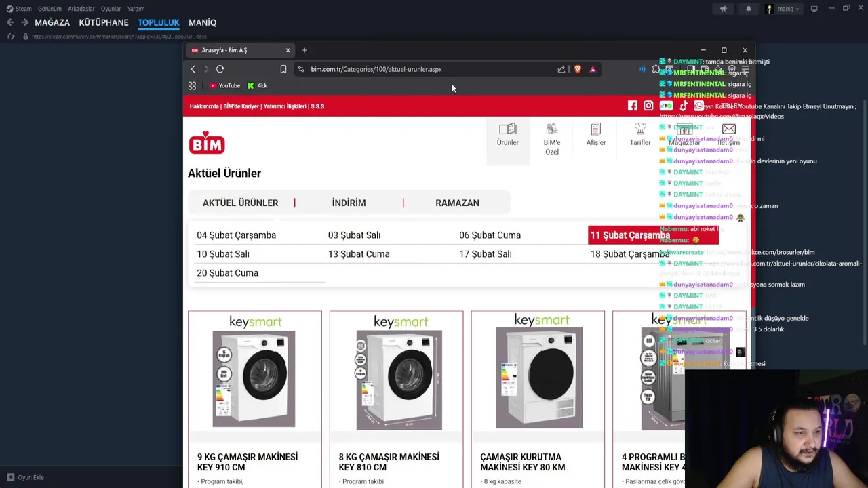Select 20 Şubat Cuma date
The width and height of the screenshot is (868, 488).
click(x=227, y=273)
